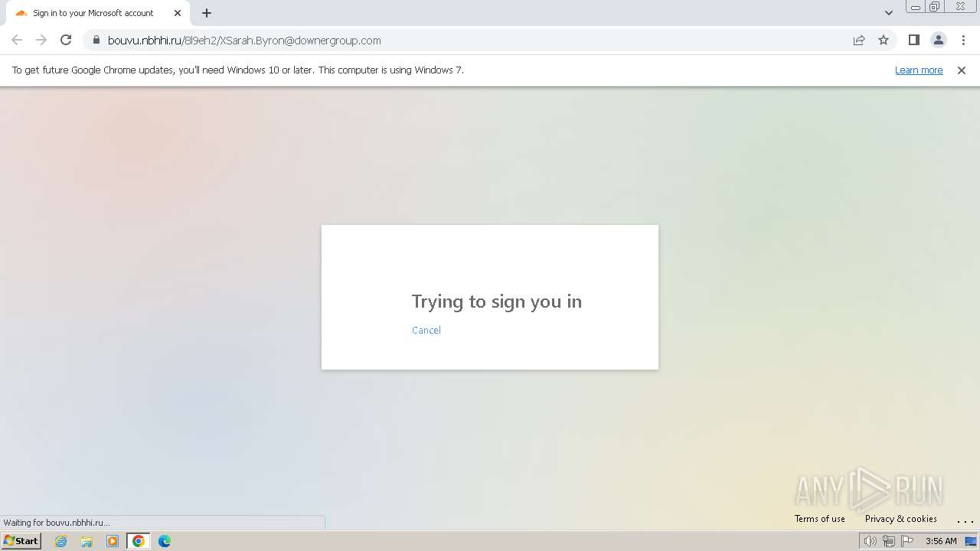The width and height of the screenshot is (980, 551).
Task: Click the browser Forward arrow
Action: tap(41, 41)
